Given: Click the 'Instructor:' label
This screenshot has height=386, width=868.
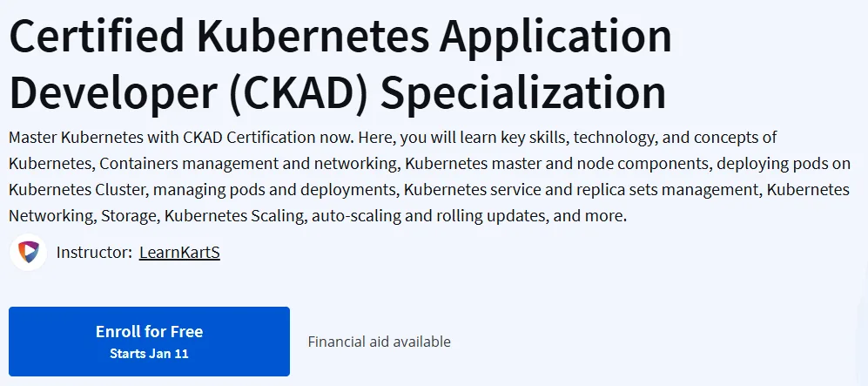Looking at the screenshot, I should 94,253.
